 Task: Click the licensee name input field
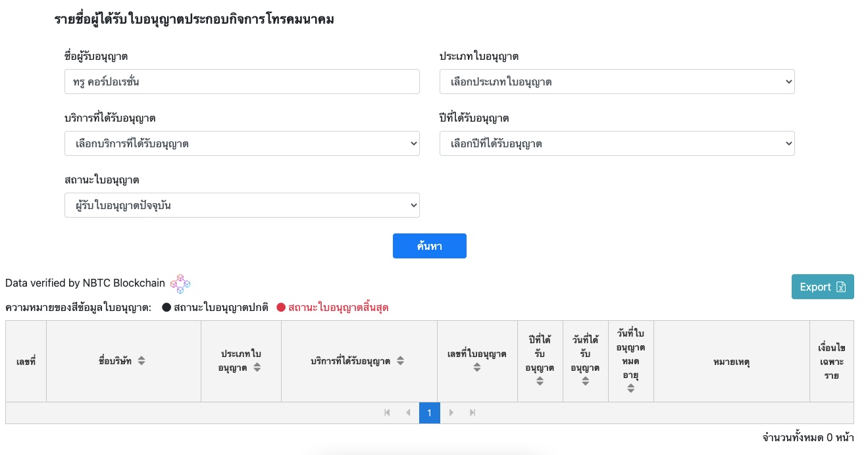[242, 82]
